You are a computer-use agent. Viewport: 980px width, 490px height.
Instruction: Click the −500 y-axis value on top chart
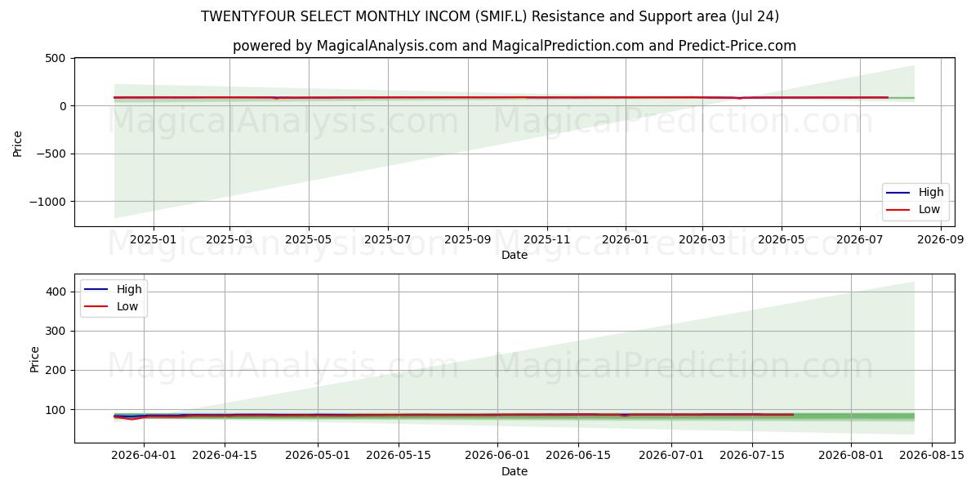51,154
